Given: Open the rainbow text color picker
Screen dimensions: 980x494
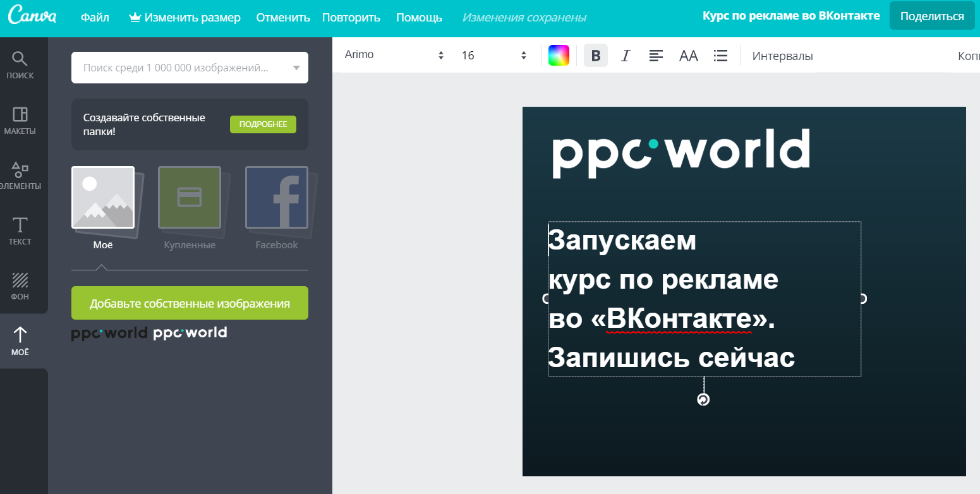Looking at the screenshot, I should tap(559, 56).
